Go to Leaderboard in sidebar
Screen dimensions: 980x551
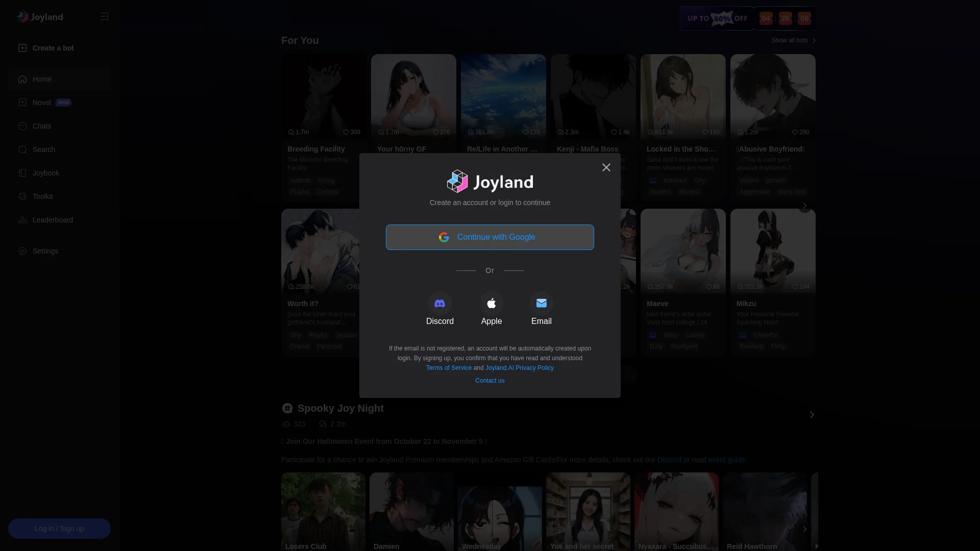pyautogui.click(x=53, y=220)
